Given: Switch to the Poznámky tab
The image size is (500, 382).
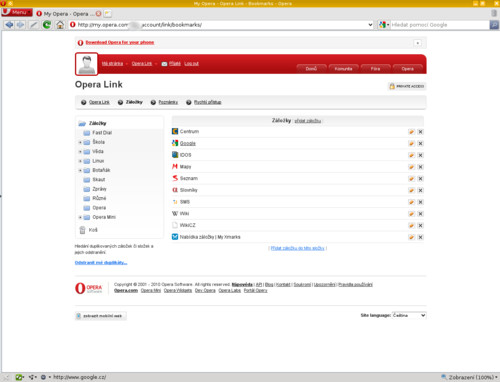Looking at the screenshot, I should (x=168, y=102).
